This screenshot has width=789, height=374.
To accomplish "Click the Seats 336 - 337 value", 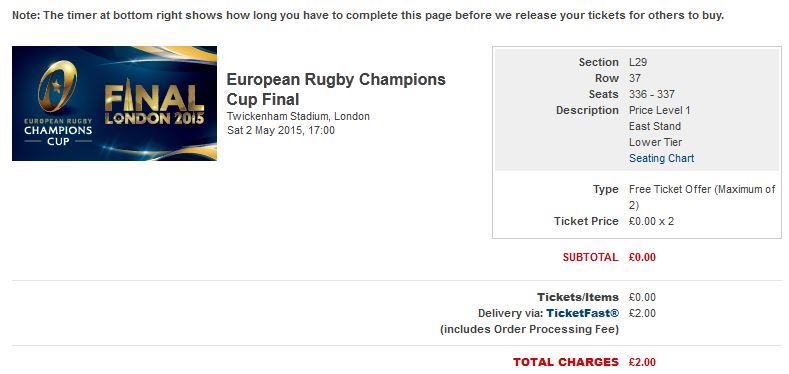I will pyautogui.click(x=652, y=94).
